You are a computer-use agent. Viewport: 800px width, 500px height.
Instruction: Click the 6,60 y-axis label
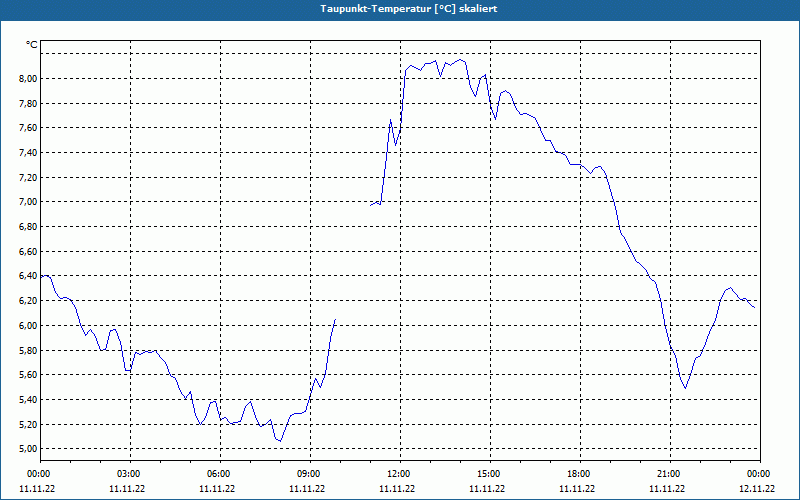coord(28,252)
